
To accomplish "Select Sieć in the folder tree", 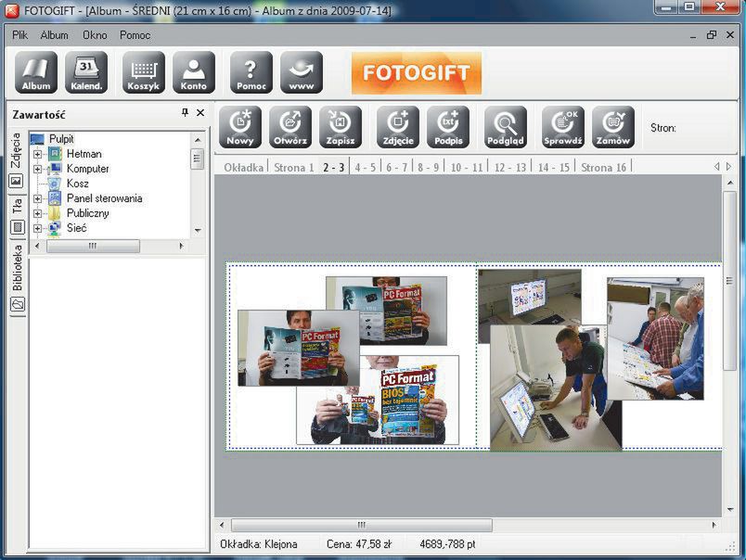I will tap(77, 228).
